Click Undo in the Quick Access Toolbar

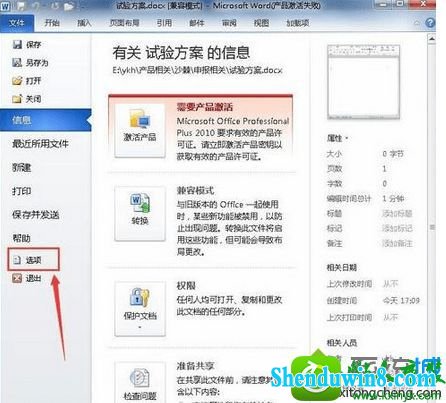38,6
